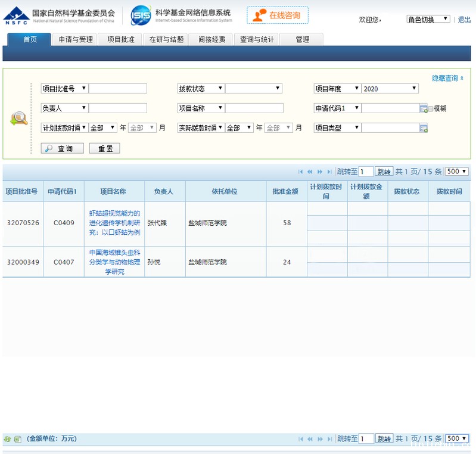Enable the 模糊 fuzzy match checkbox
The width and height of the screenshot is (476, 454).
pyautogui.click(x=431, y=108)
